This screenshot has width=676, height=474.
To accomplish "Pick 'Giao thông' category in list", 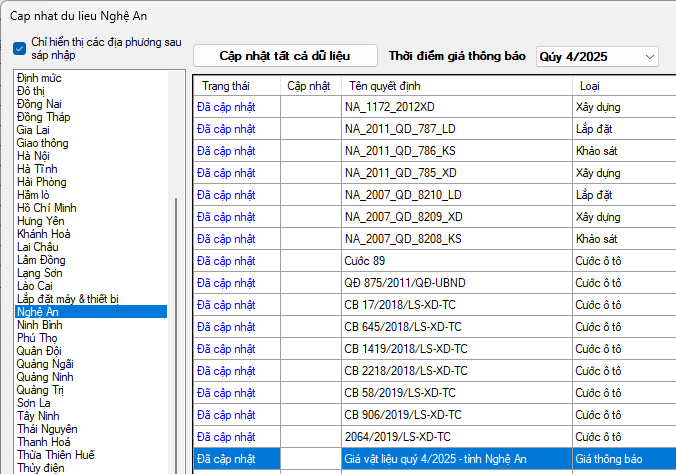I will pyautogui.click(x=43, y=143).
